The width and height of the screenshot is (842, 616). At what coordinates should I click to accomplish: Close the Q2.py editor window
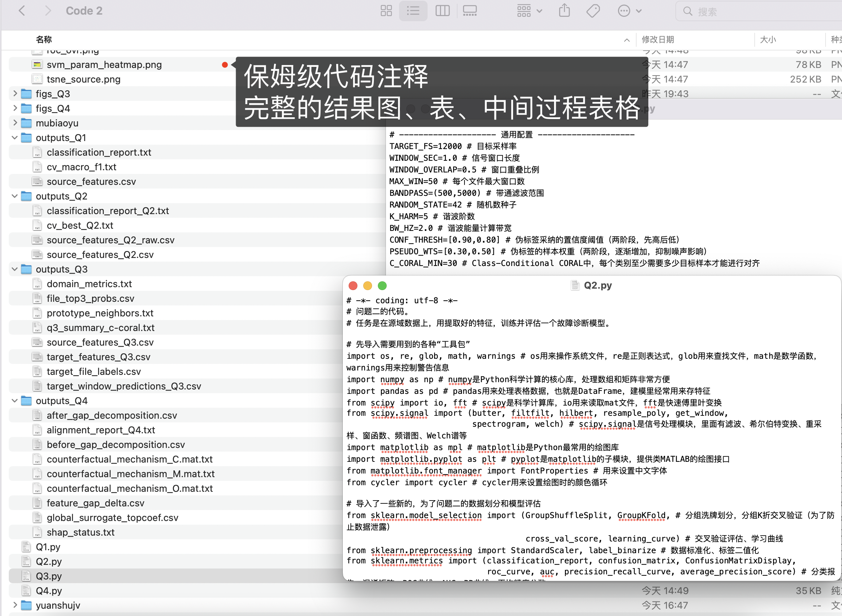click(353, 286)
